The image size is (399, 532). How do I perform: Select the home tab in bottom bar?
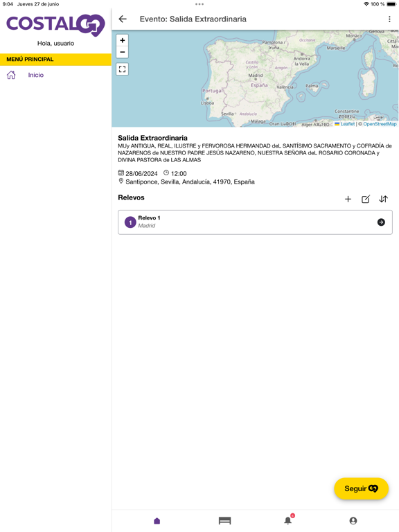157,520
